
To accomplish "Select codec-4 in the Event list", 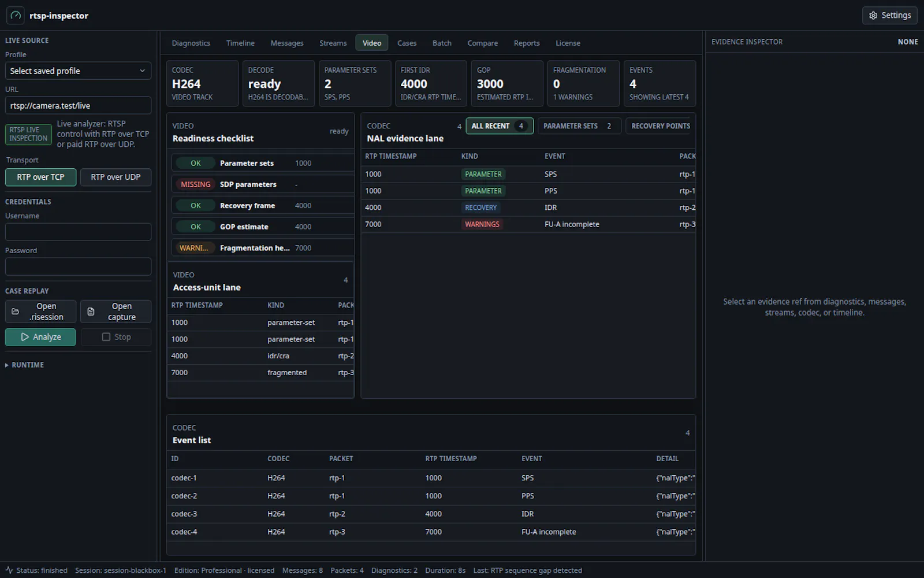I will (431, 532).
